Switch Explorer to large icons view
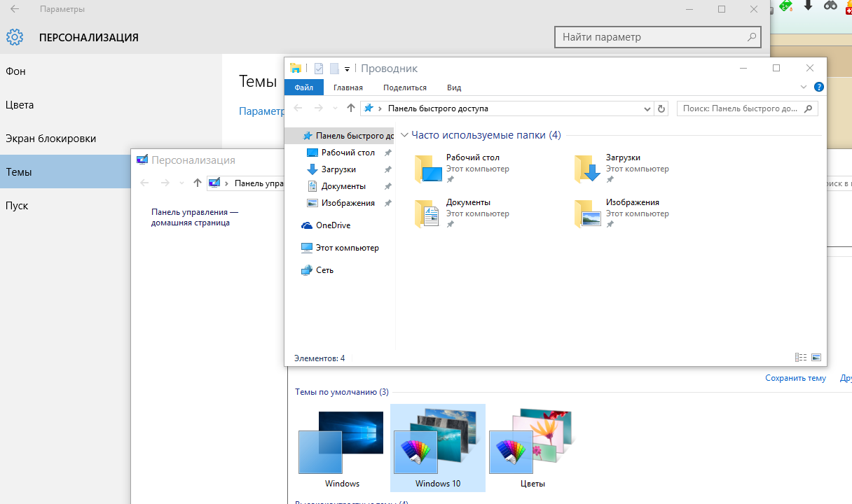 (x=816, y=358)
